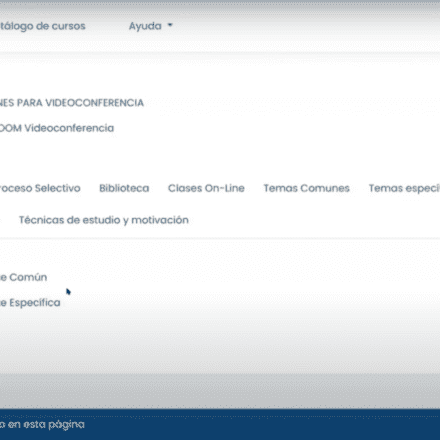The image size is (440, 440).
Task: Open the Ayuda dropdown menu
Action: tap(151, 26)
